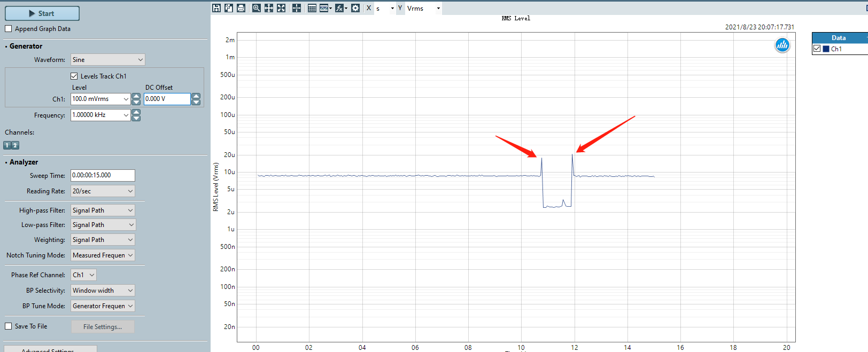
Task: Increase DC Offset with up arrow
Action: tap(196, 96)
